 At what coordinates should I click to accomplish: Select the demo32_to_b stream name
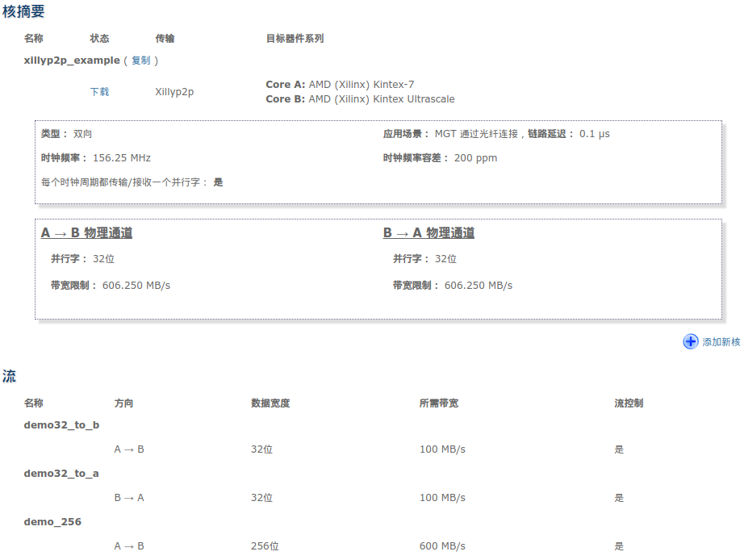point(61,424)
